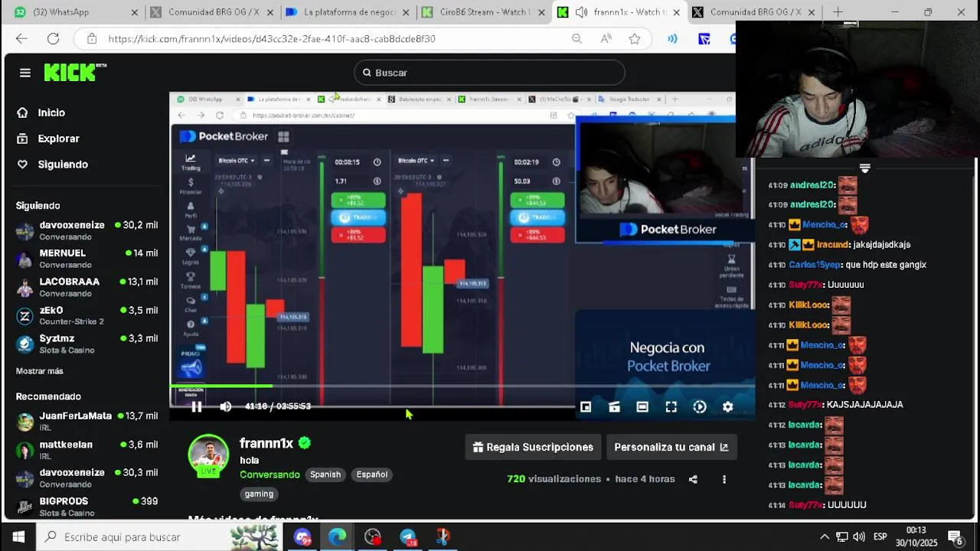Reload the page with refresh icon
Screen dimensions: 980x551
[x=53, y=38]
